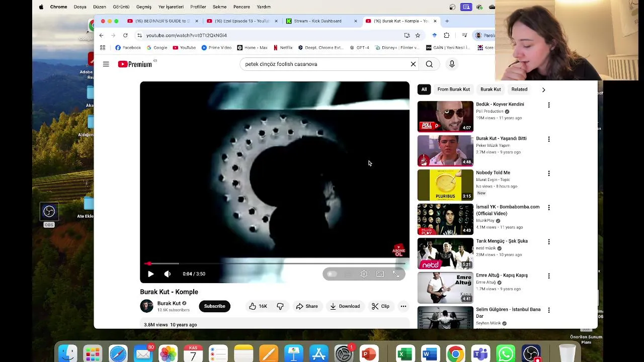
Task: Open options for Burak Kut - Yaşandı Bitti
Action: tap(549, 139)
